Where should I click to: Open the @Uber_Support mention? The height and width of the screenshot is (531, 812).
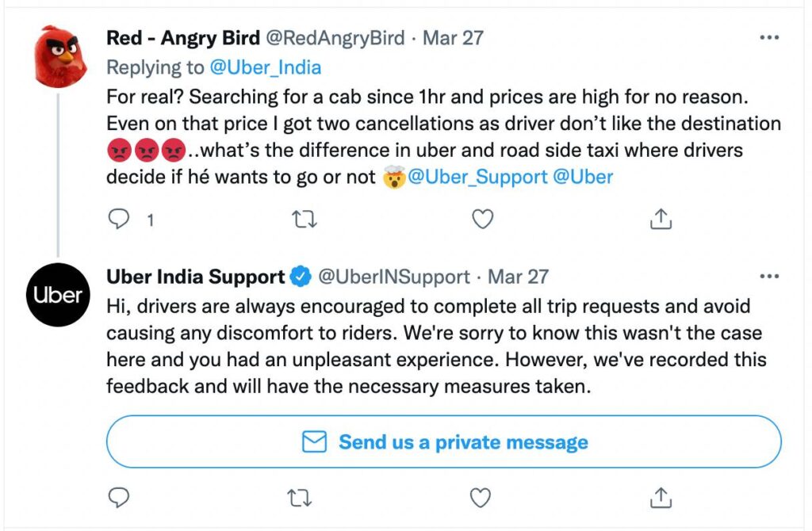click(477, 177)
